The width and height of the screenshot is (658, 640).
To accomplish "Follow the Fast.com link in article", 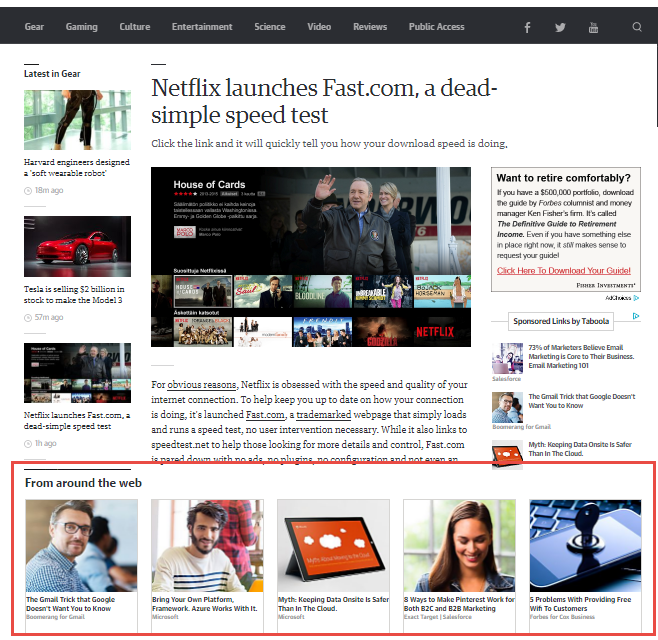I will tap(265, 415).
